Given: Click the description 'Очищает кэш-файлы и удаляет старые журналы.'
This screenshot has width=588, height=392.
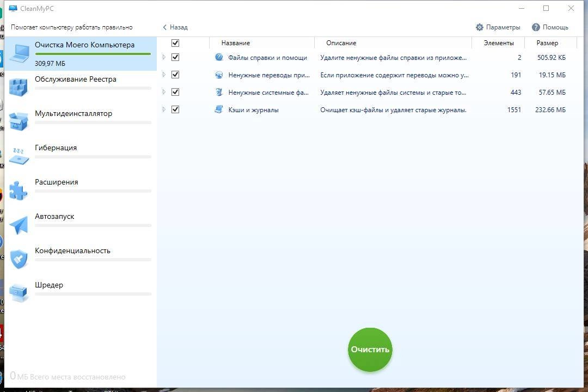Looking at the screenshot, I should tap(394, 110).
